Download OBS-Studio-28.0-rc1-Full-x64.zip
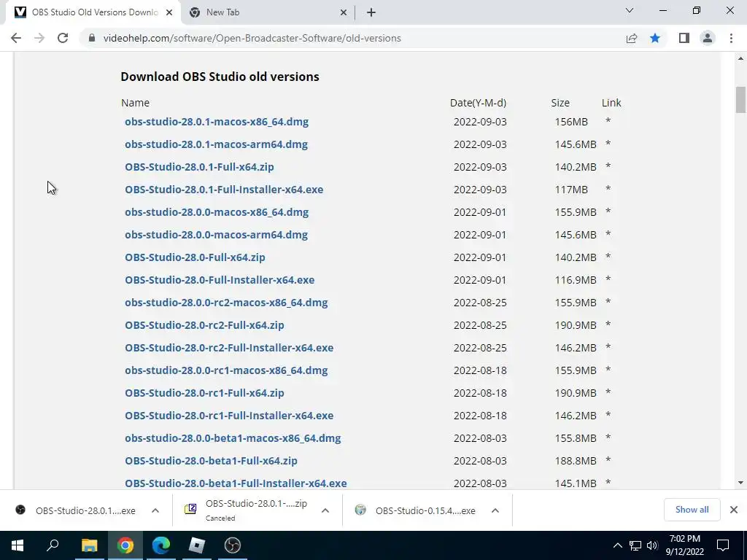 (x=204, y=393)
